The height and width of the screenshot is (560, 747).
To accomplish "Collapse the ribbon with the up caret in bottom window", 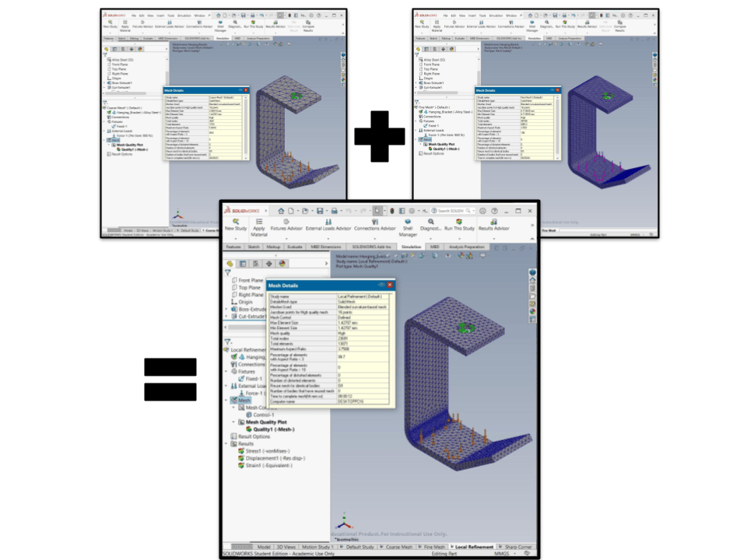I will [532, 238].
